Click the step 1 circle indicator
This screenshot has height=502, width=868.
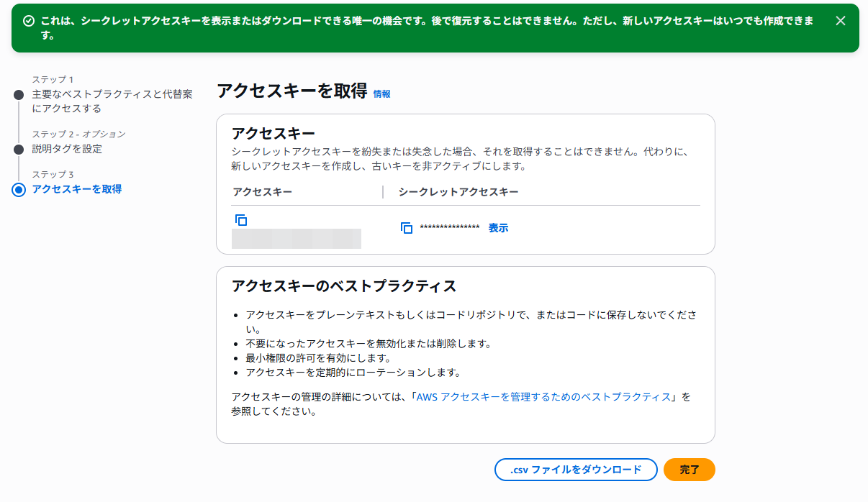19,94
